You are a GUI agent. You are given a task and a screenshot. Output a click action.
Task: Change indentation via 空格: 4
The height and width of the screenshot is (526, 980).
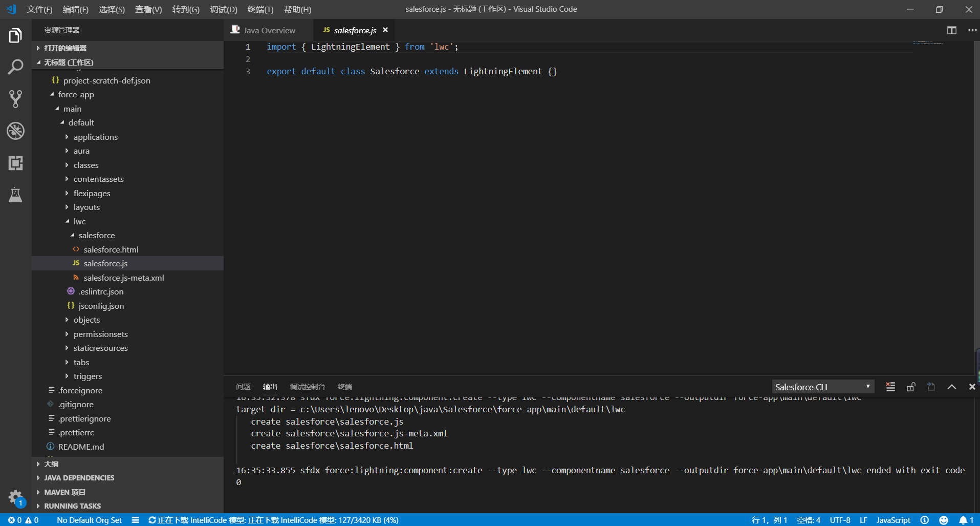tap(809, 520)
